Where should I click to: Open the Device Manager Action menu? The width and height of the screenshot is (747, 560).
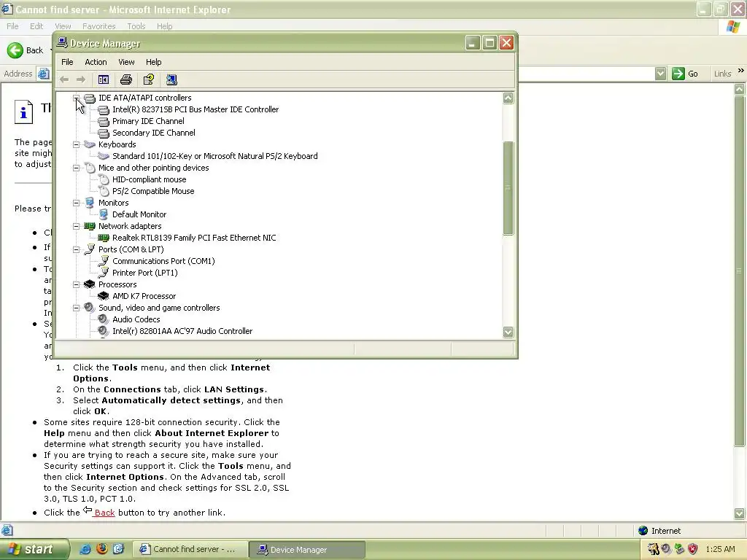[96, 62]
